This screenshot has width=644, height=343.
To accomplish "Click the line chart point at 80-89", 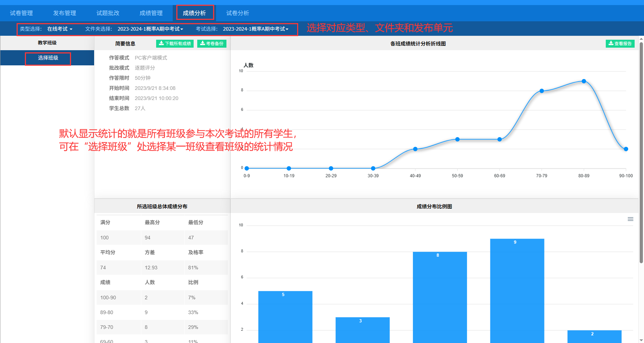I will point(584,81).
